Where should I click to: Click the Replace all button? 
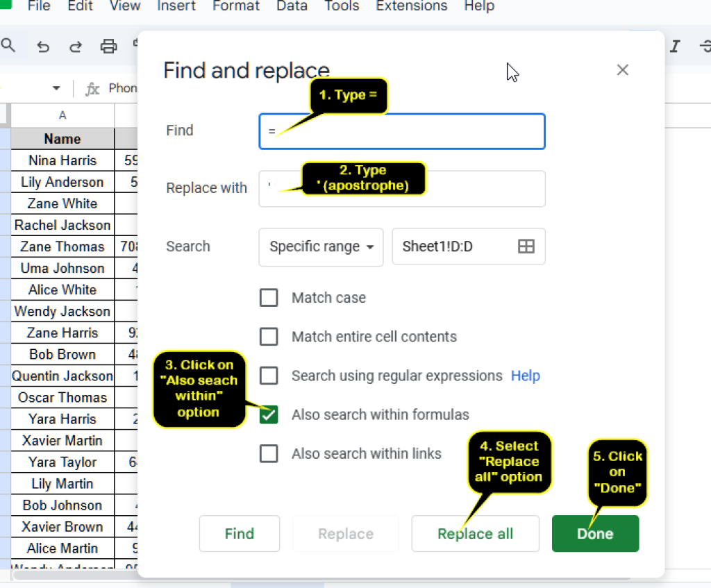click(475, 533)
